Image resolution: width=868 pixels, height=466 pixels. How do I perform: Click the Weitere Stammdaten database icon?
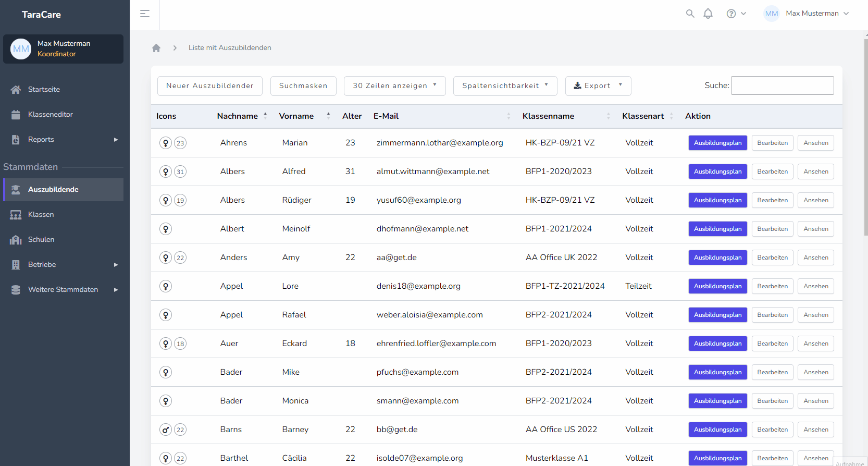16,290
